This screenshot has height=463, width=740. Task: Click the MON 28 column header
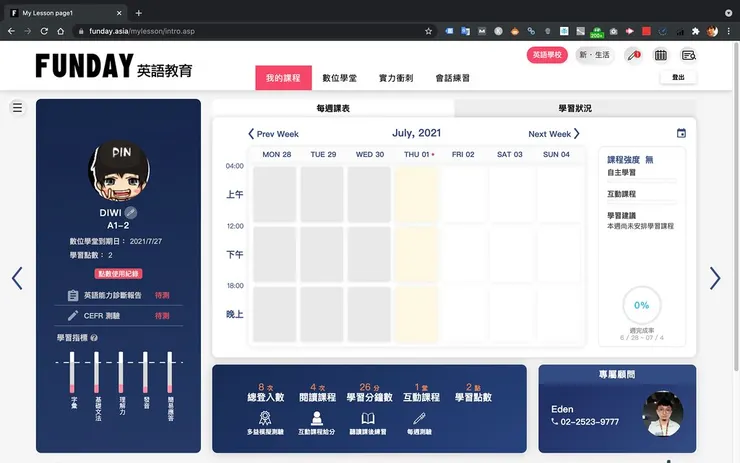pyautogui.click(x=277, y=154)
